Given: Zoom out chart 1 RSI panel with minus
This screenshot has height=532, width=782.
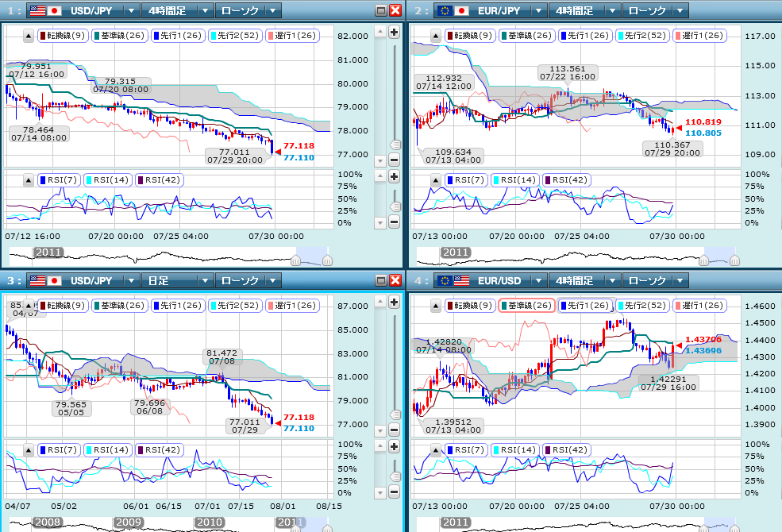Looking at the screenshot, I should coord(394,222).
